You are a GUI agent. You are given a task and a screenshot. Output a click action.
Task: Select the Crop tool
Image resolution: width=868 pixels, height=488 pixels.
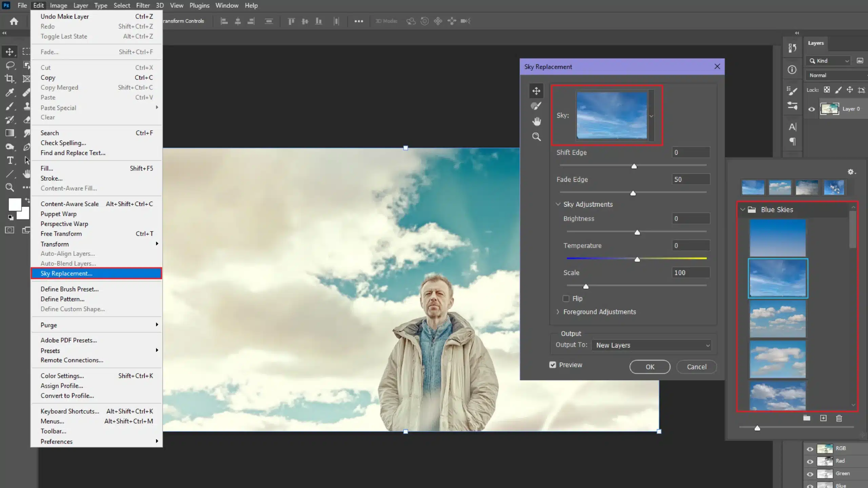tap(9, 79)
